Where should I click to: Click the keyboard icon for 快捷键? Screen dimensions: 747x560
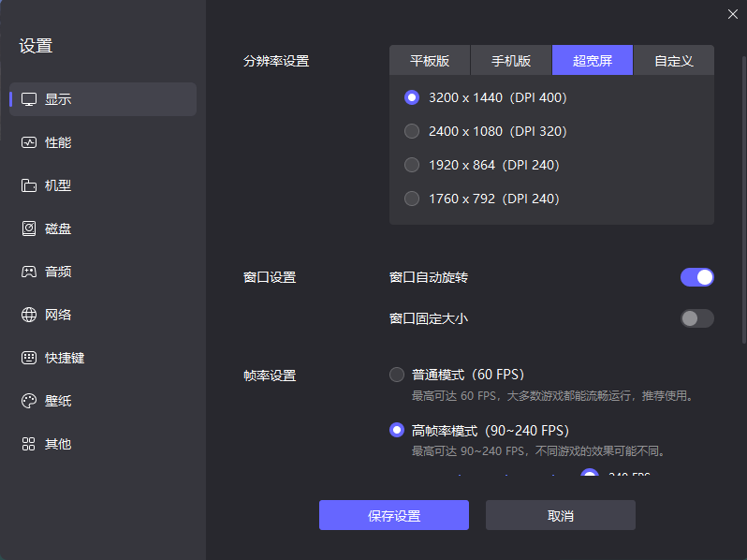[29, 358]
